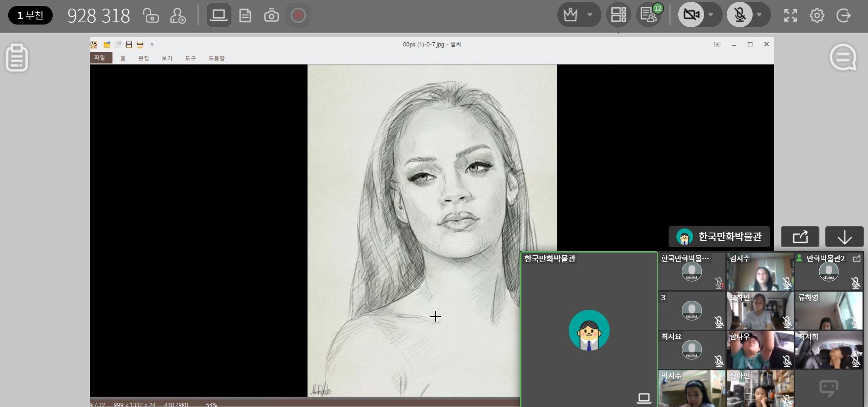Expand quick access toolbar customize arrow

point(152,45)
